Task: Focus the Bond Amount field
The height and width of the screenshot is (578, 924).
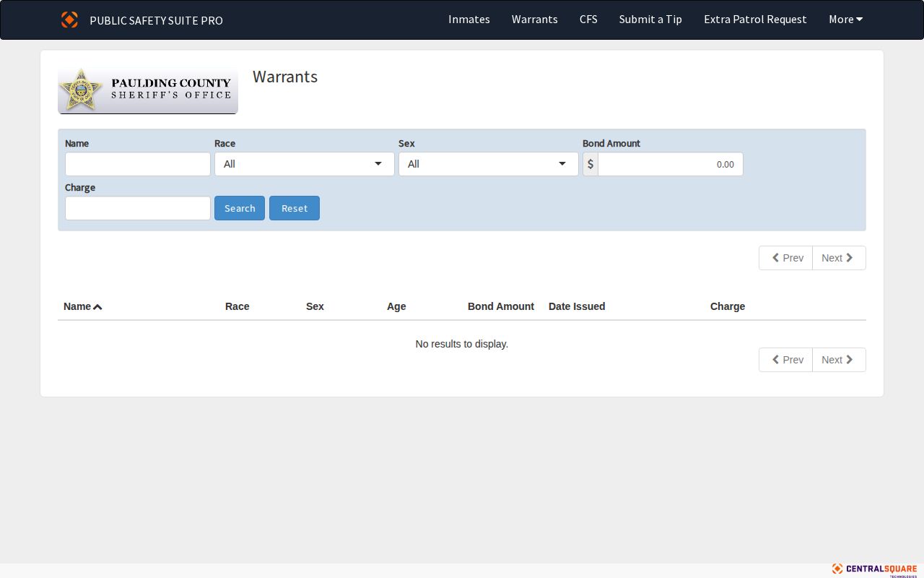Action: pyautogui.click(x=671, y=164)
